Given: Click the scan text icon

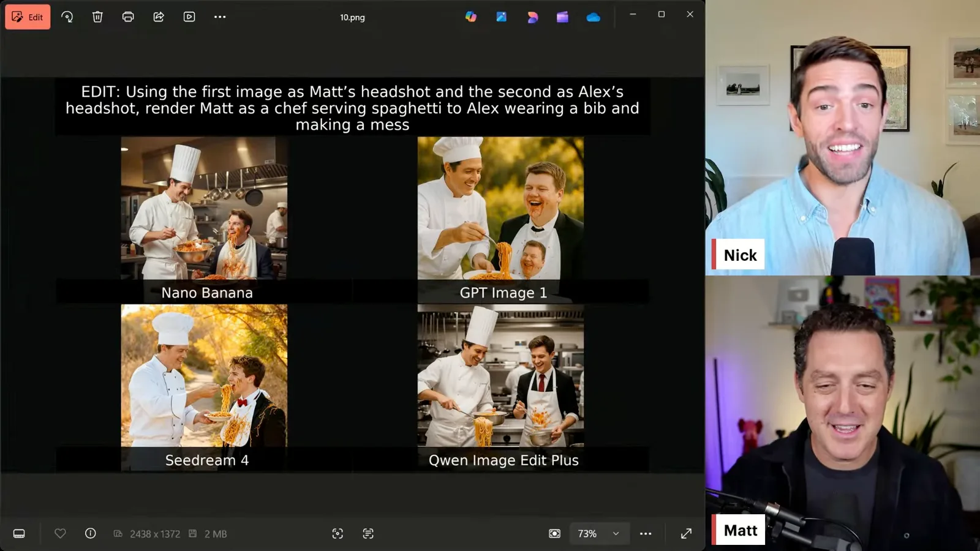Looking at the screenshot, I should (368, 534).
